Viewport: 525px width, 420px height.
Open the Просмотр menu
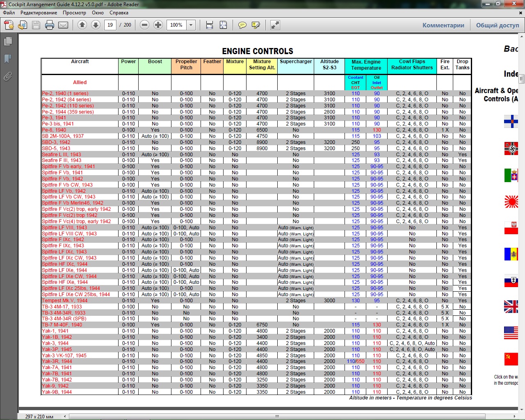tap(74, 13)
